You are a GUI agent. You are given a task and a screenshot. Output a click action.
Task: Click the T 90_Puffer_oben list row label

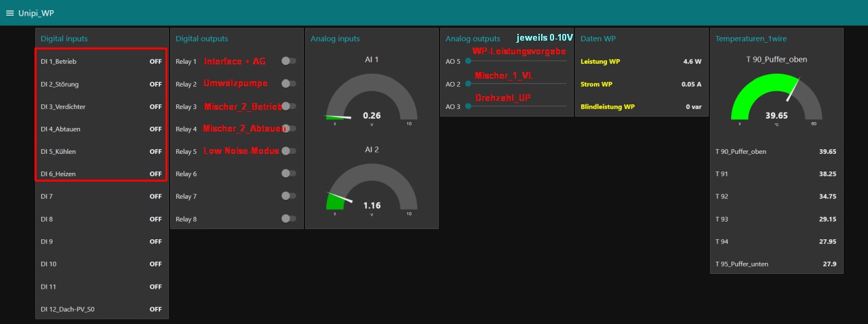click(741, 151)
